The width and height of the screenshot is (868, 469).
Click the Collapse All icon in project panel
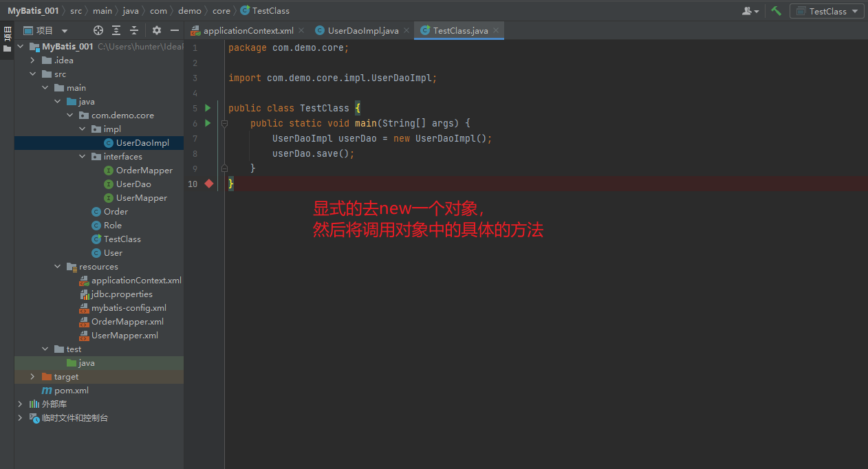(x=134, y=30)
